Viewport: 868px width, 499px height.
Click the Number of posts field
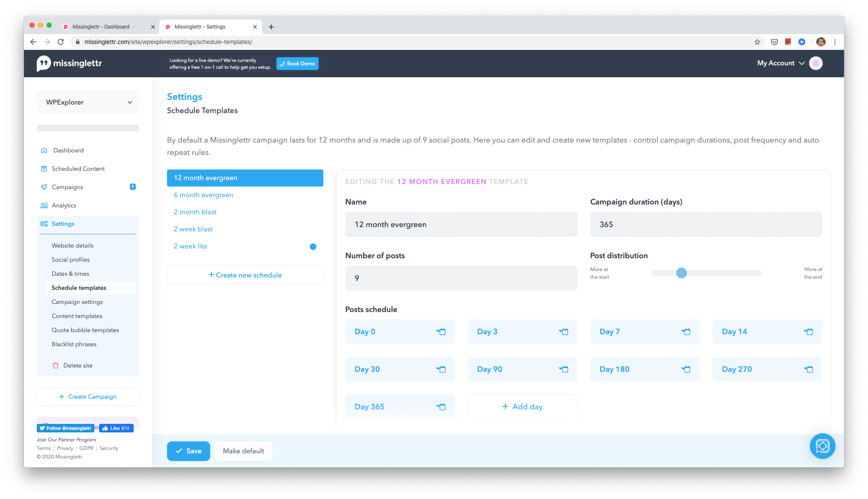coord(461,278)
